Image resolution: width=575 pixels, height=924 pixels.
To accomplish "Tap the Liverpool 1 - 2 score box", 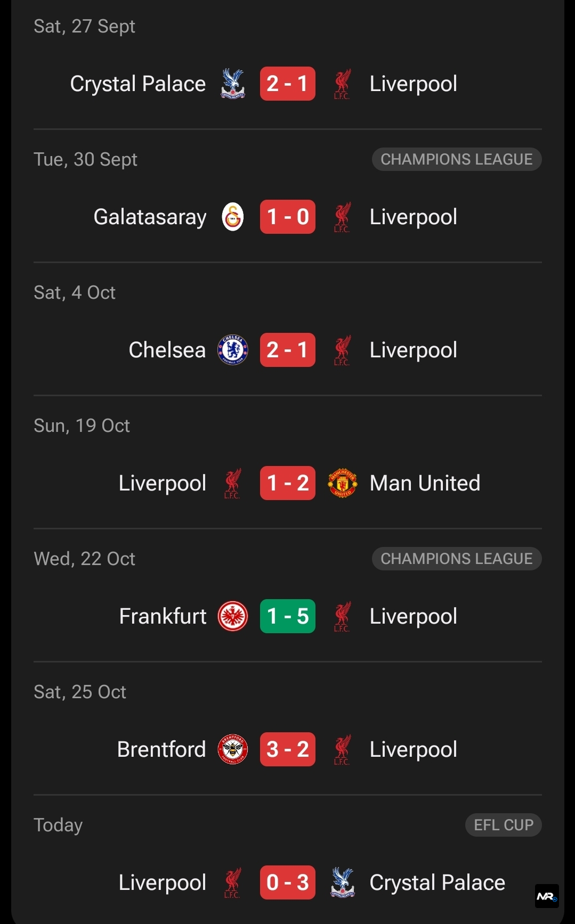I will point(288,483).
